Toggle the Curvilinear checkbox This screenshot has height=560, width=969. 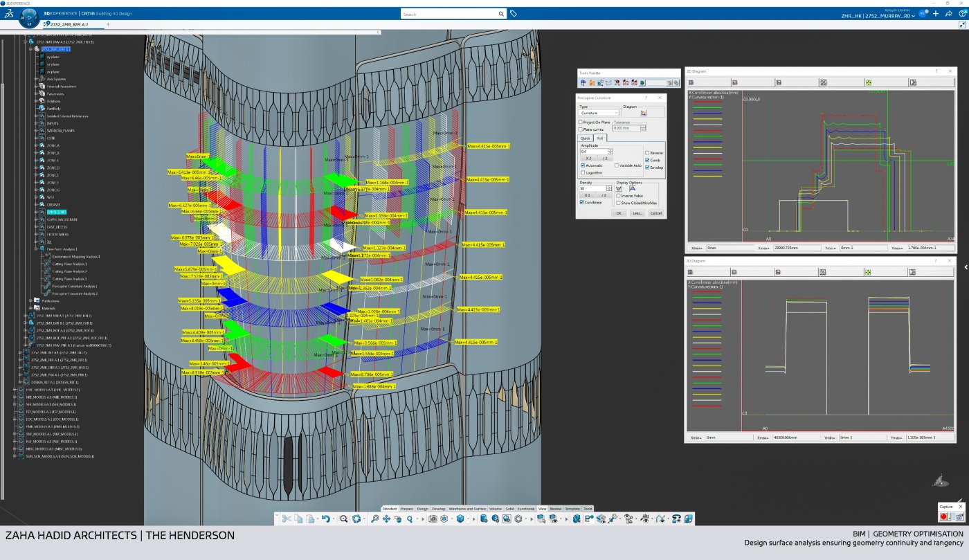581,202
